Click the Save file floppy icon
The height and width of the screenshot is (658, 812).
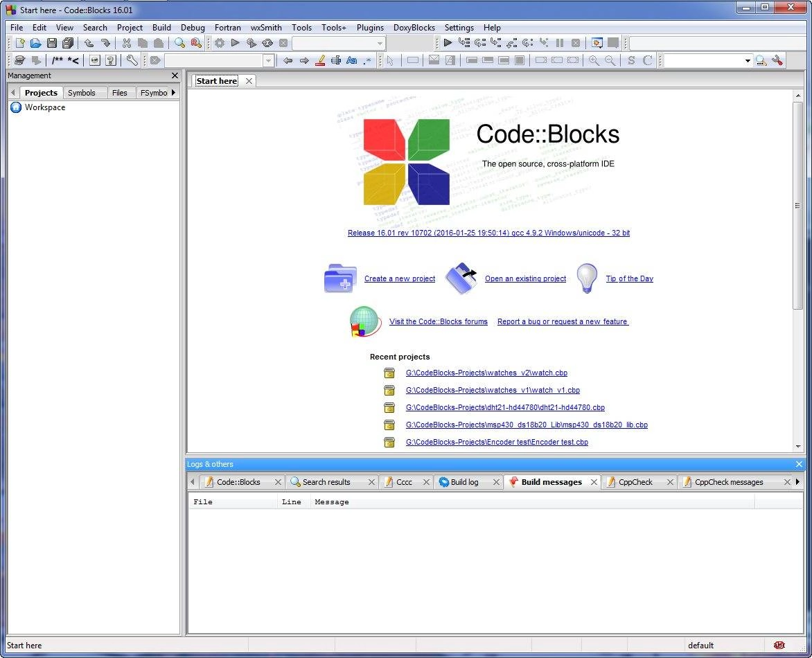click(52, 43)
